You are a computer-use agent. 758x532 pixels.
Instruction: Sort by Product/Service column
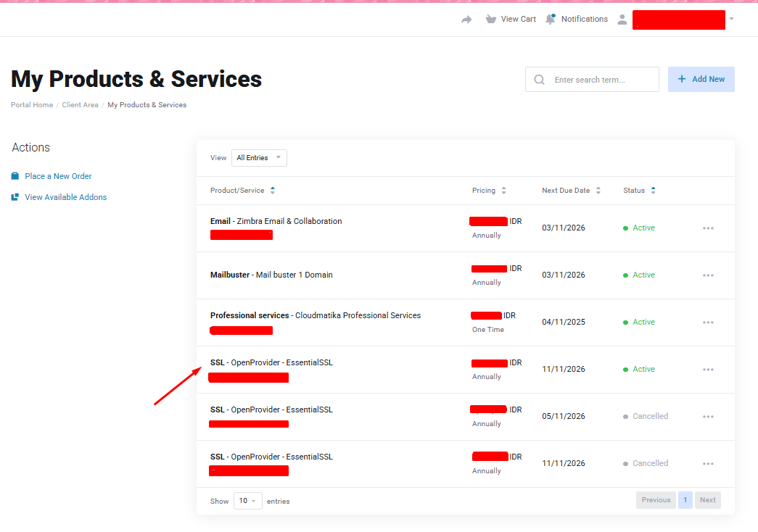coord(242,191)
